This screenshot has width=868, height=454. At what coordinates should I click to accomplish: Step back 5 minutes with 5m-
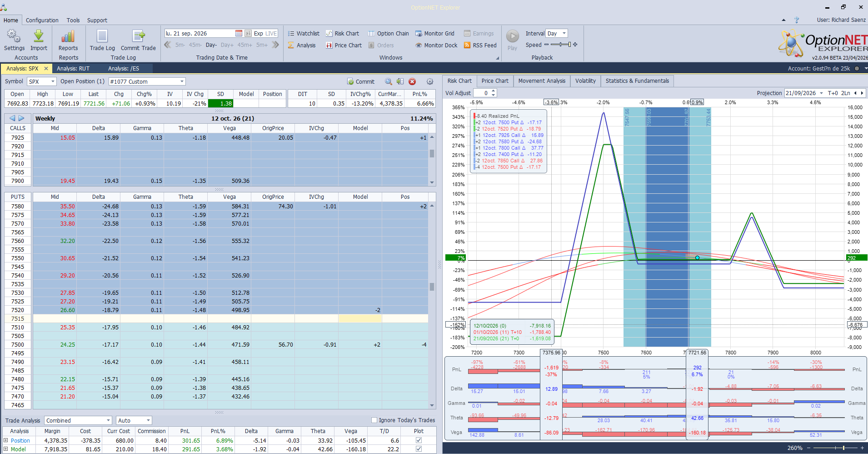(x=180, y=45)
